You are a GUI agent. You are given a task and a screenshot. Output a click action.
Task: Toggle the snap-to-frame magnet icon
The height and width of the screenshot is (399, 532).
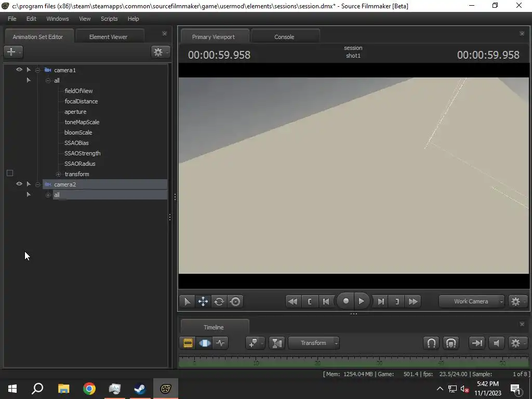click(451, 343)
